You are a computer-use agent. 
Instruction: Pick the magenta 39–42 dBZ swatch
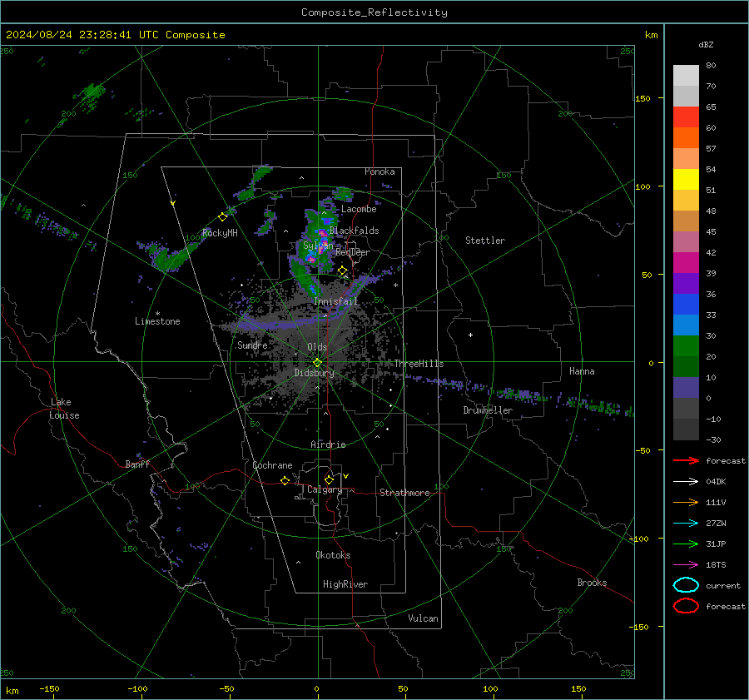[686, 263]
